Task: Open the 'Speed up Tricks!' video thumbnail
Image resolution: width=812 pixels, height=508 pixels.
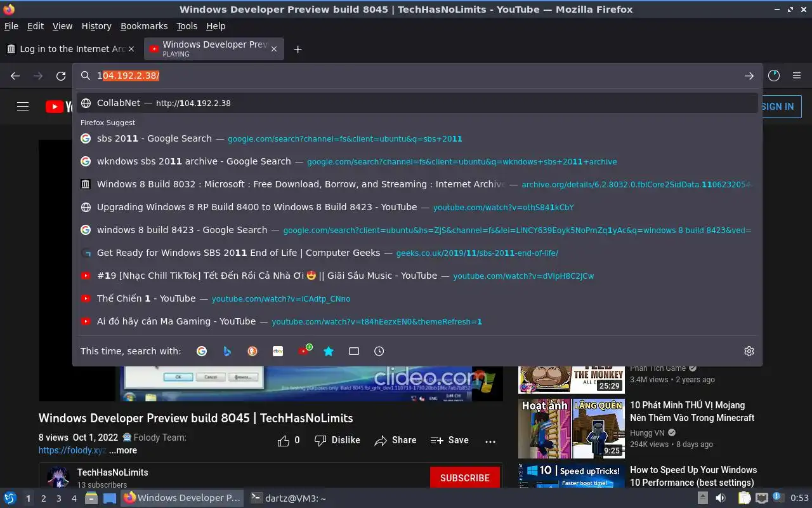Action: (571, 476)
